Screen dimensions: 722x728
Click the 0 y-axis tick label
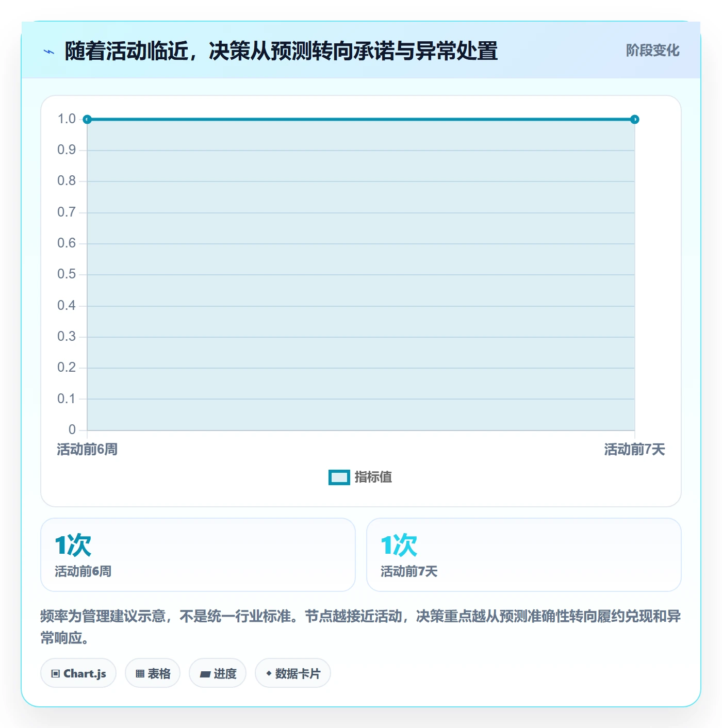click(72, 430)
